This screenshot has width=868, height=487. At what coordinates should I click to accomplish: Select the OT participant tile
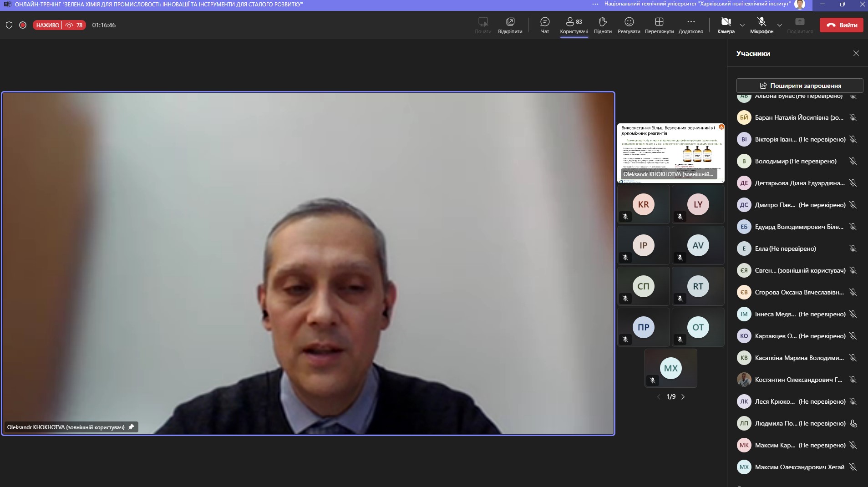click(698, 327)
